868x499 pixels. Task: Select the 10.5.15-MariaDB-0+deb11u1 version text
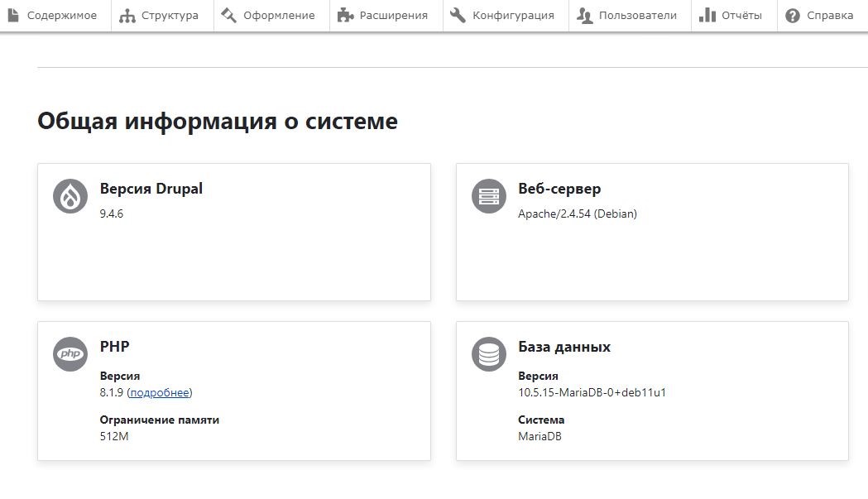pos(592,393)
